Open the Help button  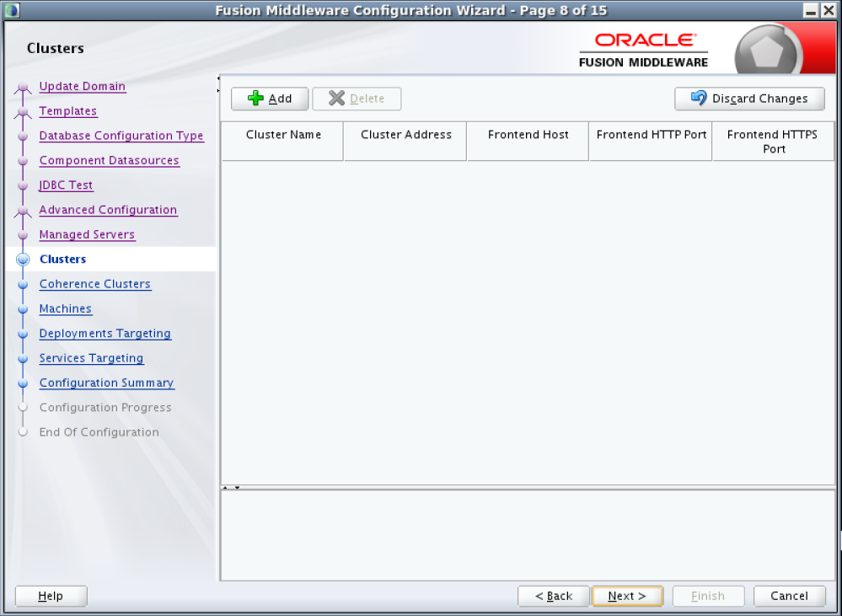[51, 596]
